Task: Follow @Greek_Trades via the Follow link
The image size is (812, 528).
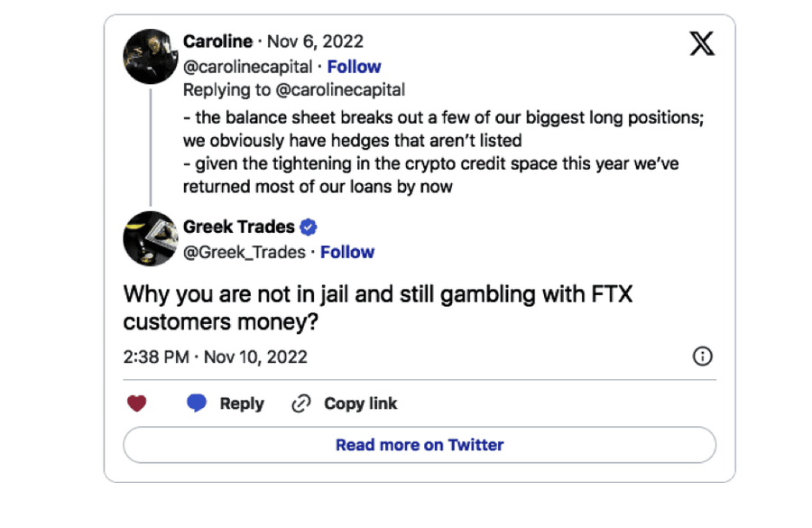Action: (x=347, y=252)
